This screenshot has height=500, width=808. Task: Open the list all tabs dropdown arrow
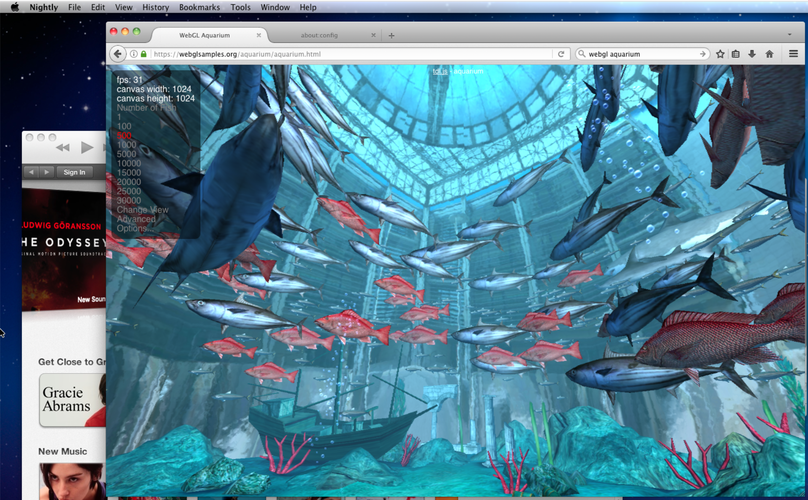789,35
